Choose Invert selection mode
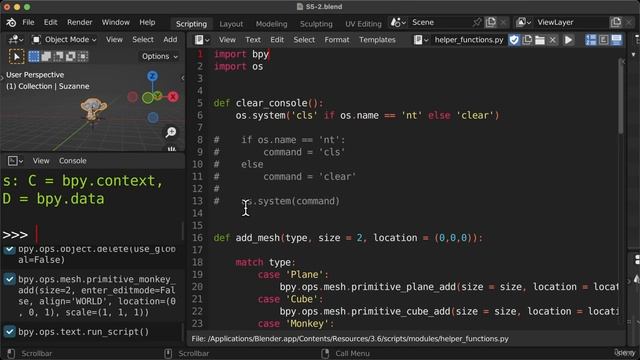Viewport: 640px width, 360px height. (x=71, y=56)
